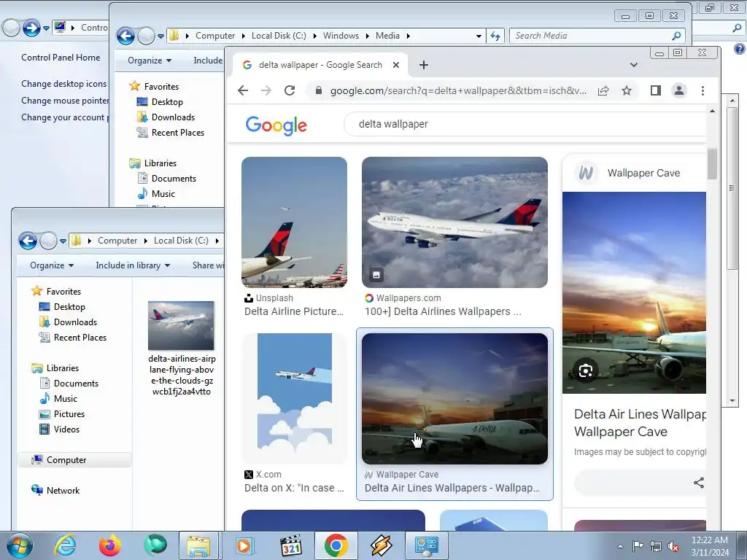This screenshot has height=560, width=747.
Task: Open Chrome side panel
Action: click(x=656, y=90)
